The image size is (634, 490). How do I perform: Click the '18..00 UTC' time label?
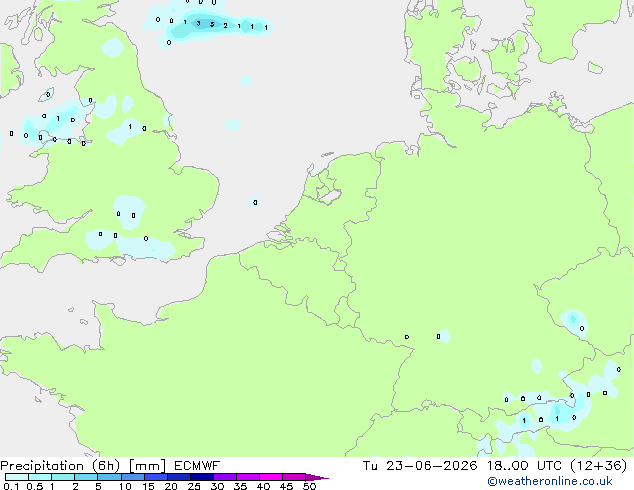pyautogui.click(x=524, y=466)
